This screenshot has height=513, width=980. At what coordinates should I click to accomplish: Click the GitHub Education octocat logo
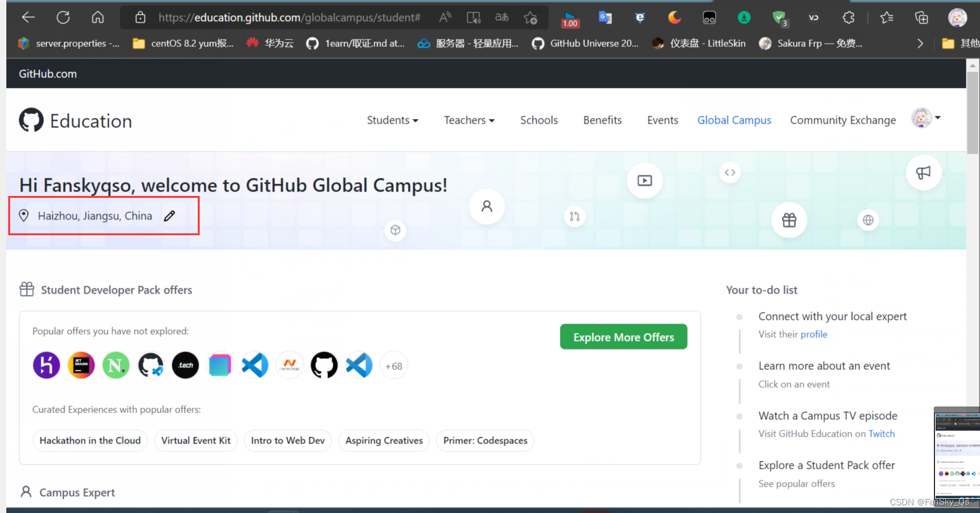(31, 120)
